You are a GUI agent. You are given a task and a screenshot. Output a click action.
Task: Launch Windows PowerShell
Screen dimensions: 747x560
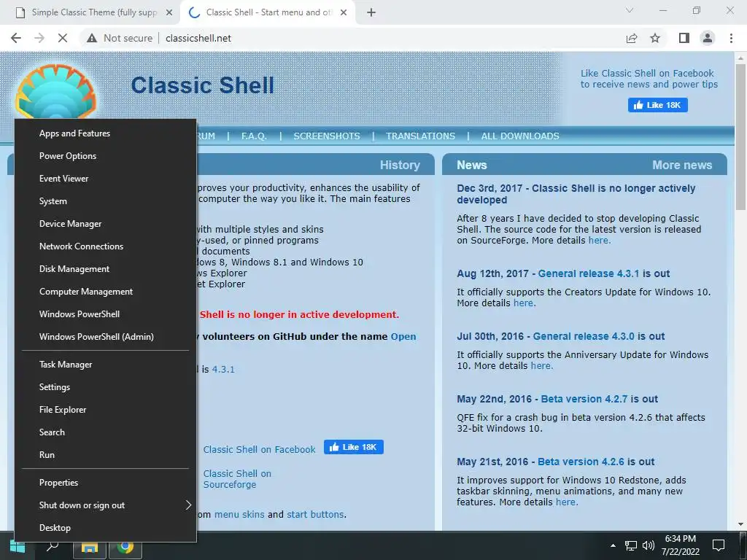tap(105, 314)
